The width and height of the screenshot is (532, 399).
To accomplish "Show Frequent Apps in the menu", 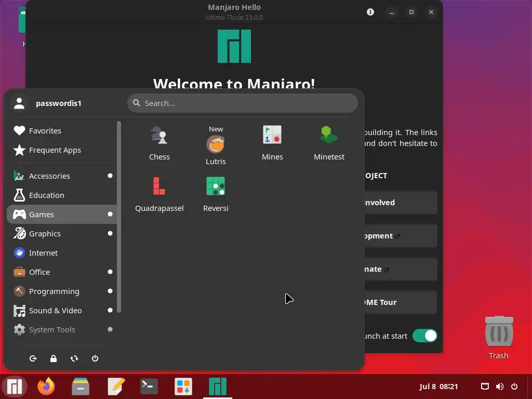I will click(x=62, y=150).
